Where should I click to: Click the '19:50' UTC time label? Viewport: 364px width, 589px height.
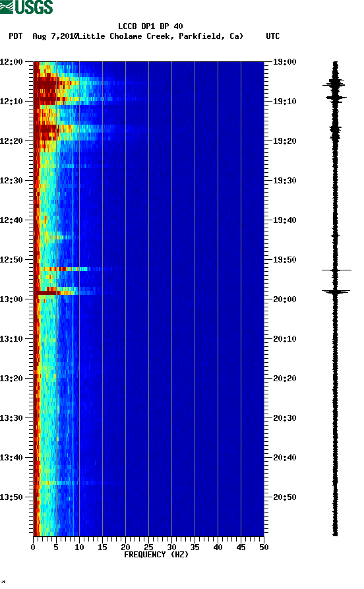pyautogui.click(x=285, y=260)
